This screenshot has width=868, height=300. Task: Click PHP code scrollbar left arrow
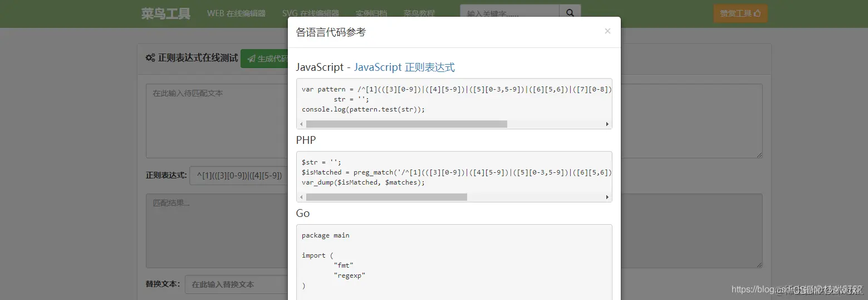pos(301,197)
